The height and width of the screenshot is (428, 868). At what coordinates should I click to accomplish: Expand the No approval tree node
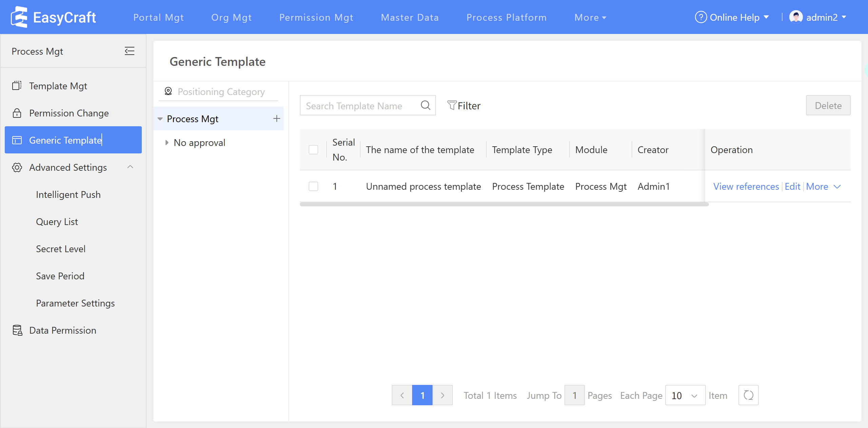[x=167, y=143]
